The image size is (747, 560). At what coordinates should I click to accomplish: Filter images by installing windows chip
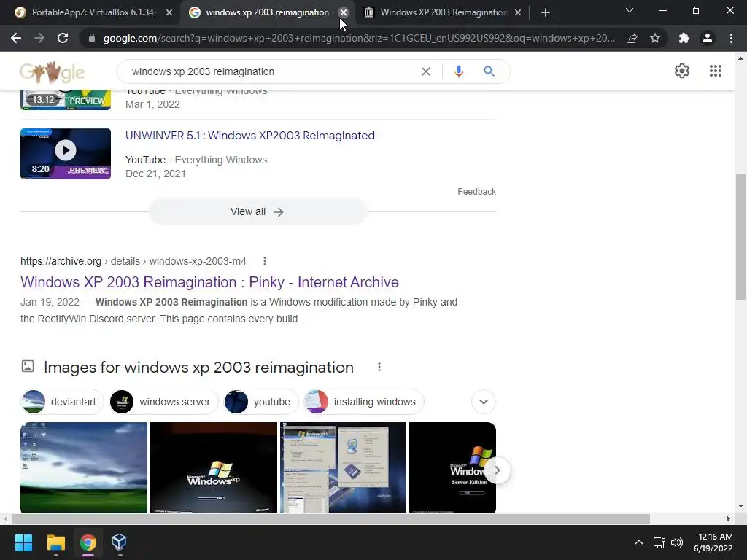[x=364, y=402]
